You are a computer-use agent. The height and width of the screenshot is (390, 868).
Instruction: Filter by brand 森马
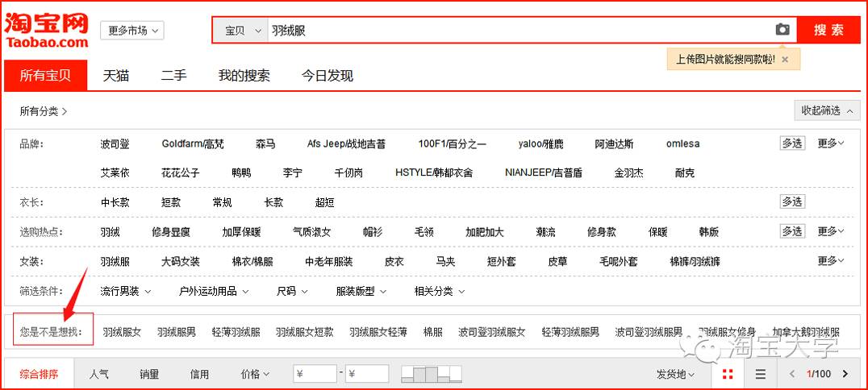tap(265, 143)
